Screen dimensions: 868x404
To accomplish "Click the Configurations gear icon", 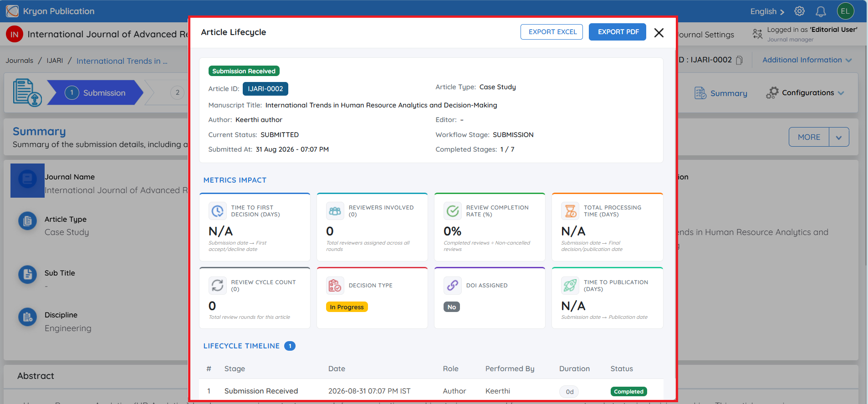I will pyautogui.click(x=772, y=93).
